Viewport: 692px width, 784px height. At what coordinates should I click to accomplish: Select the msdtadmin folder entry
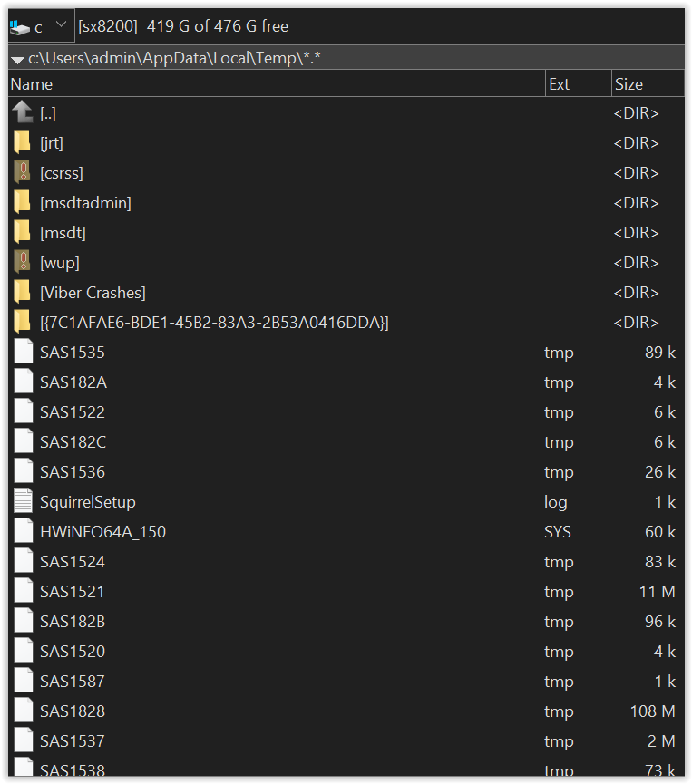click(x=85, y=203)
